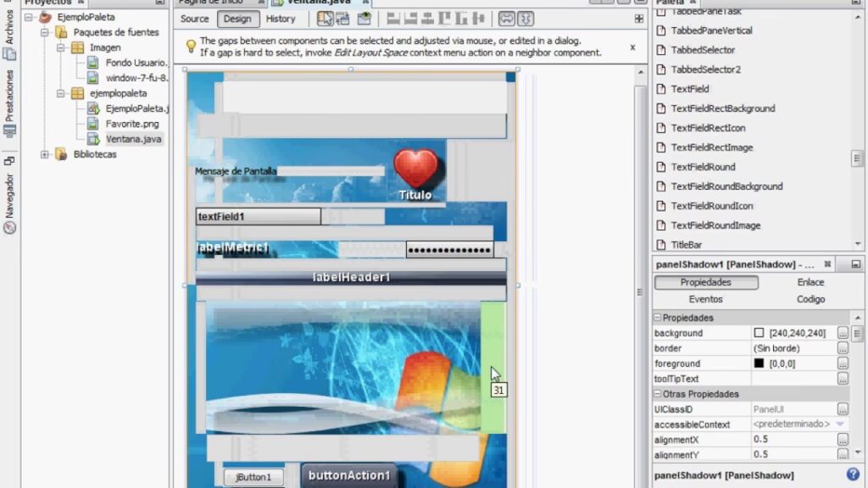Open the History view tab
The height and width of the screenshot is (488, 868).
281,19
